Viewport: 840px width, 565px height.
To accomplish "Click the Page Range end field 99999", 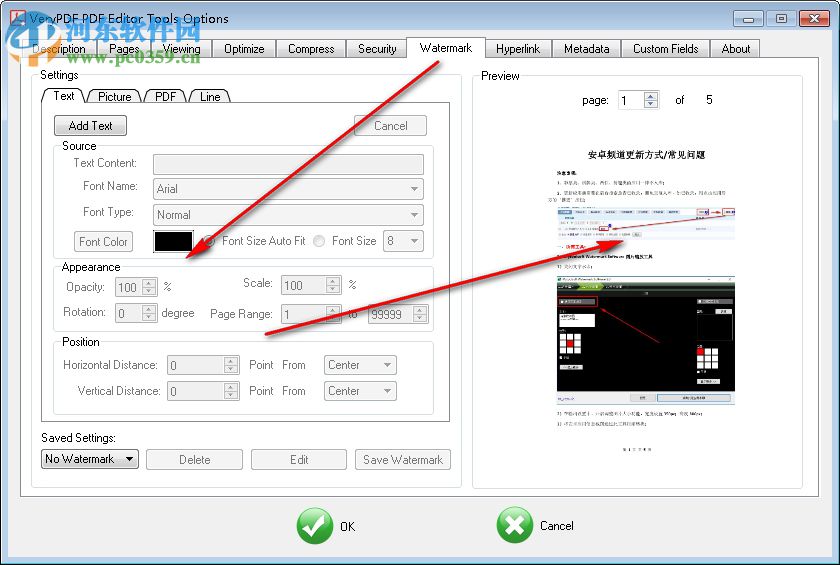I will click(x=391, y=314).
